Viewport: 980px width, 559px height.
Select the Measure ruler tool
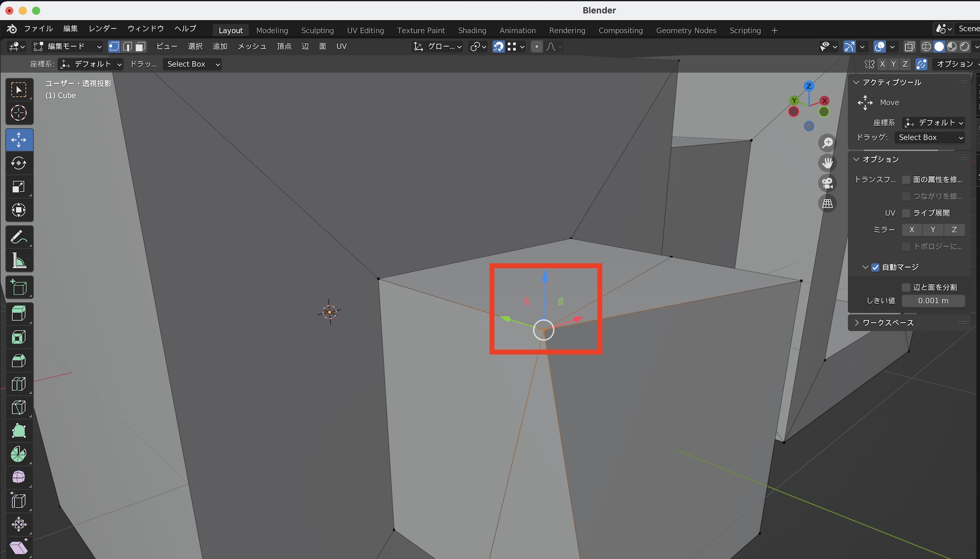pyautogui.click(x=19, y=261)
